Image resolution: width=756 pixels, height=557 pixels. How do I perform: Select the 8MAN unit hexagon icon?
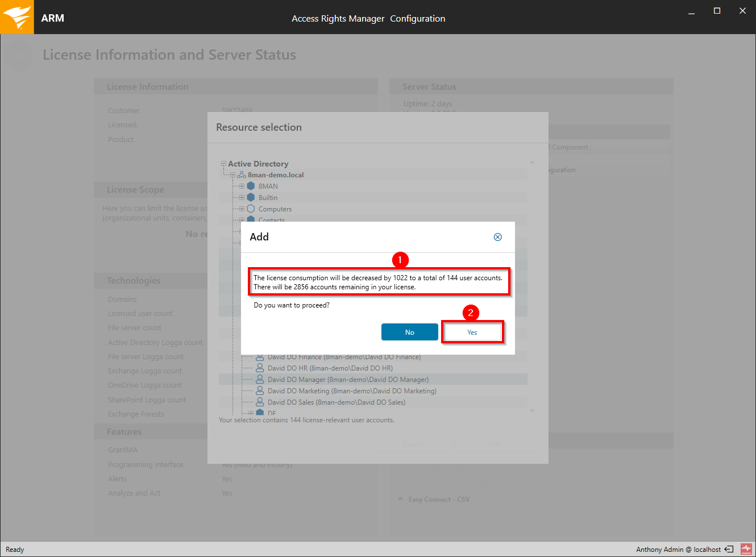coord(251,186)
